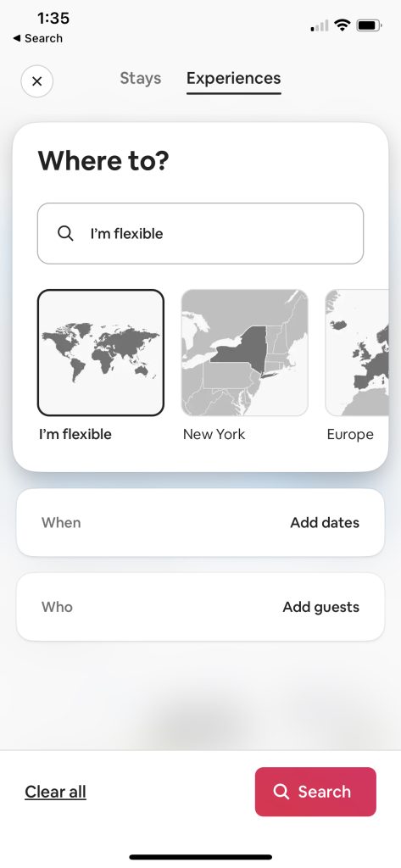Click the Clear all link
The width and height of the screenshot is (401, 868).
[55, 792]
